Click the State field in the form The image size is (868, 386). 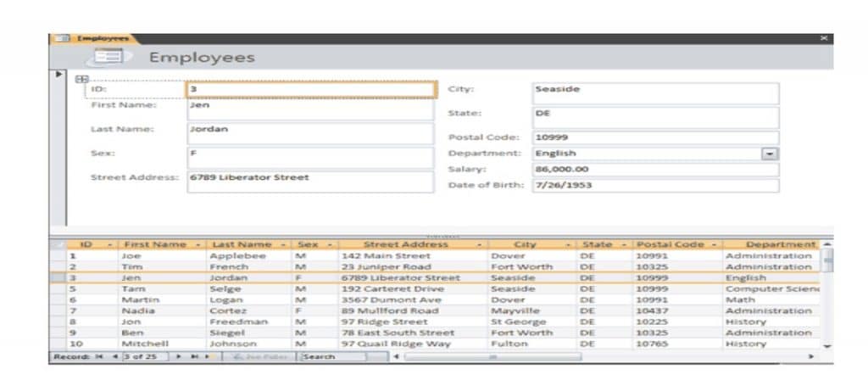(x=656, y=118)
